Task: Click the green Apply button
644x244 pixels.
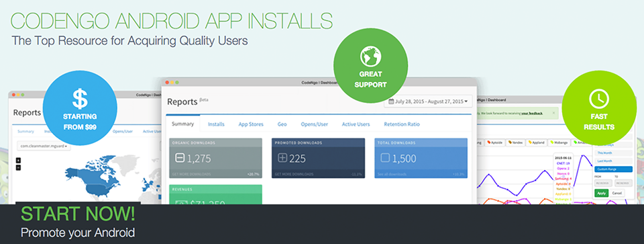Action: click(601, 193)
